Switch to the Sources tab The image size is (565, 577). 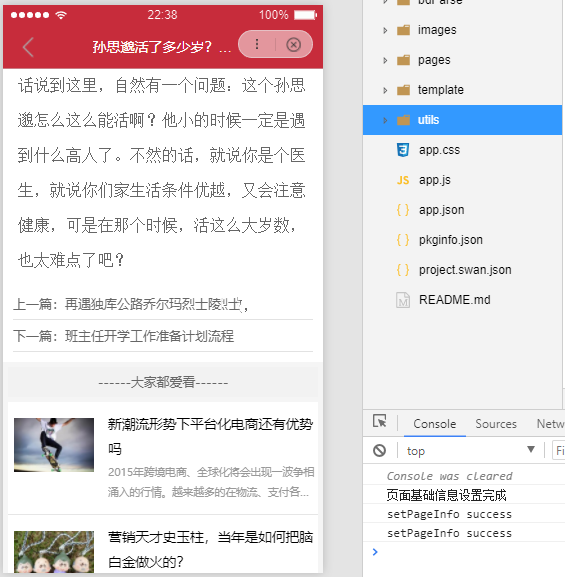coord(496,424)
